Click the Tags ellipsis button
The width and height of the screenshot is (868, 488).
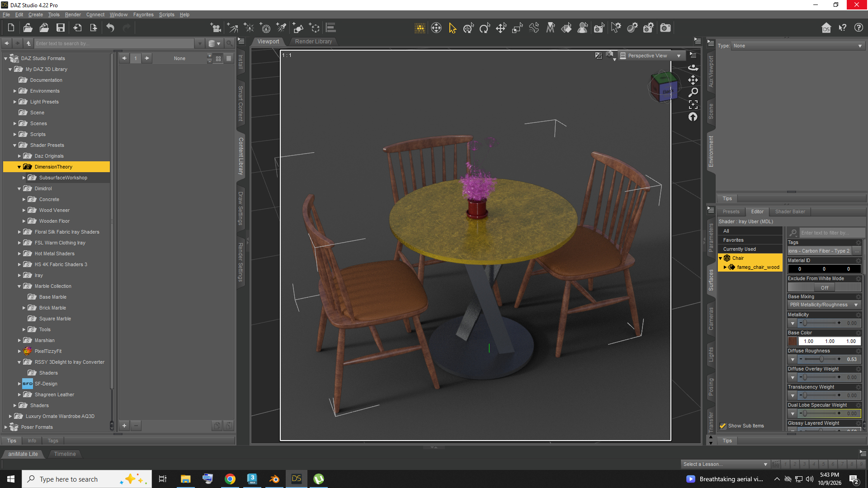857,251
